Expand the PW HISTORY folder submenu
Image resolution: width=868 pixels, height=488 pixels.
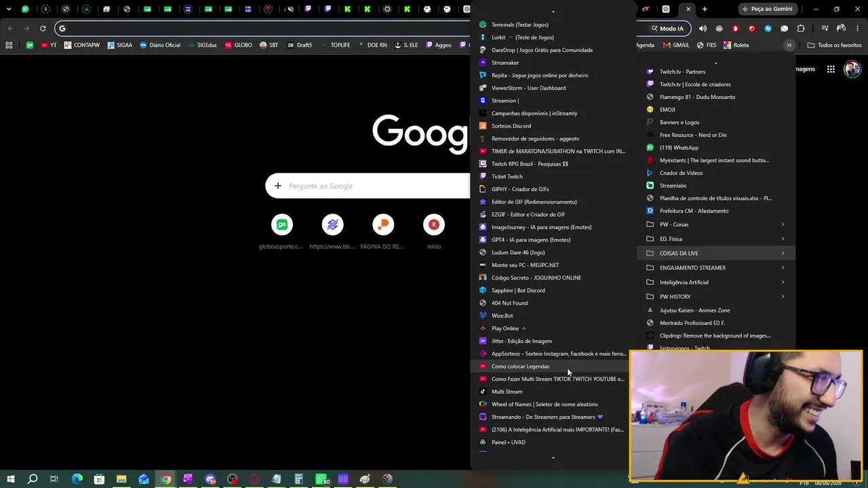[715, 296]
